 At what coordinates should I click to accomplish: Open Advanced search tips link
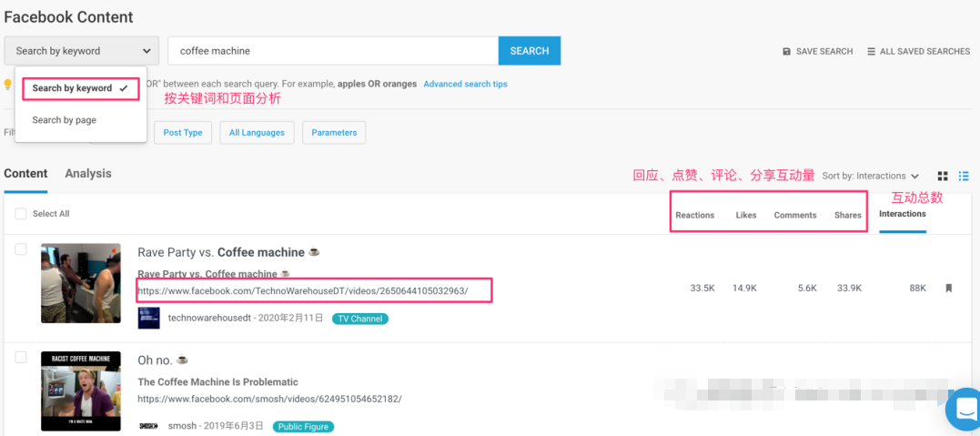(465, 84)
